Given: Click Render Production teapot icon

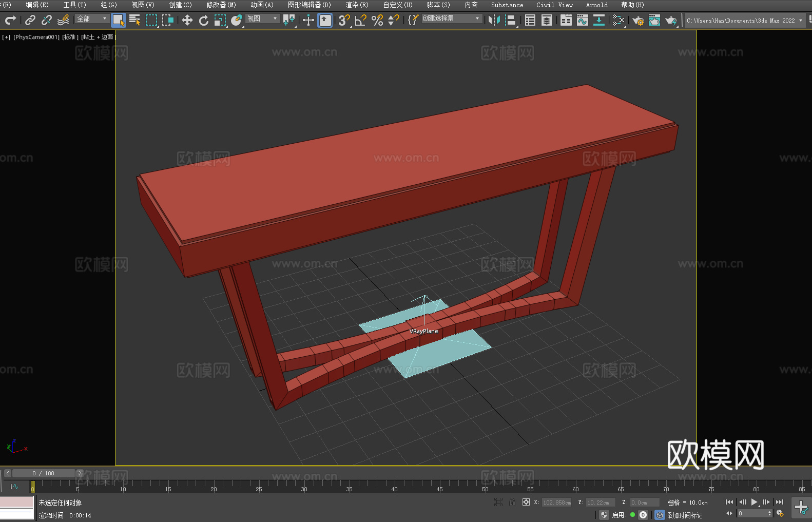Looking at the screenshot, I should (671, 20).
